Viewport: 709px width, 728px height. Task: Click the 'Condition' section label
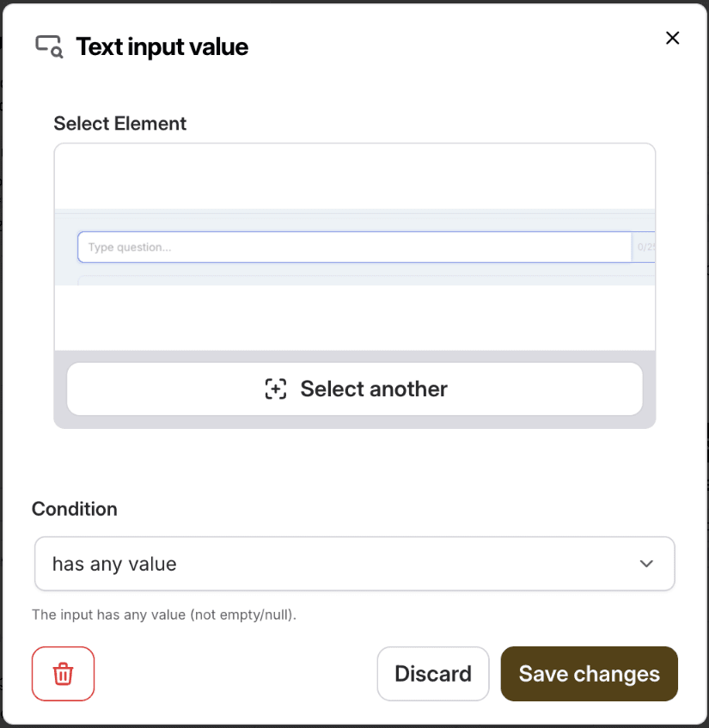[x=74, y=509]
